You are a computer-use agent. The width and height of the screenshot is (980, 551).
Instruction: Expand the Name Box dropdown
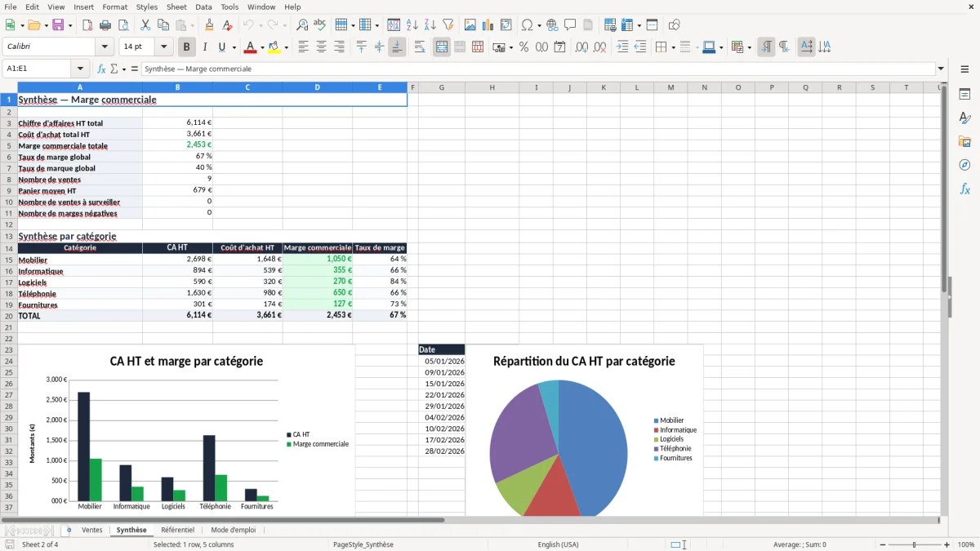coord(80,69)
